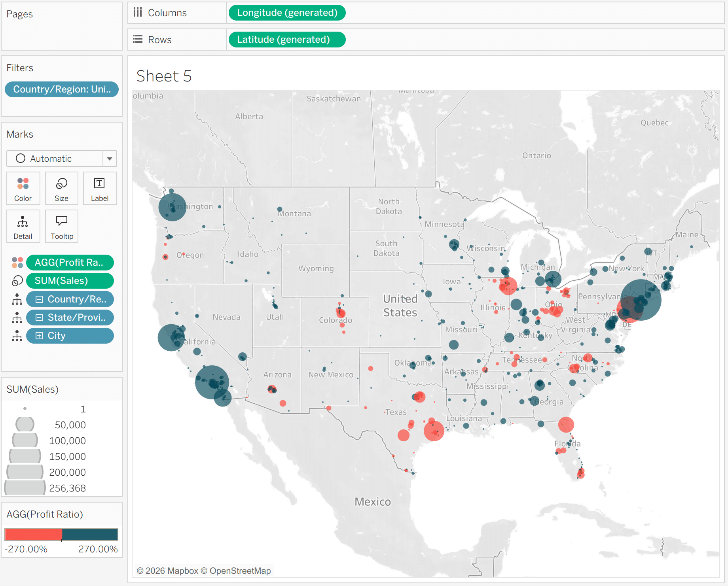Open the Detail marks card

click(23, 226)
